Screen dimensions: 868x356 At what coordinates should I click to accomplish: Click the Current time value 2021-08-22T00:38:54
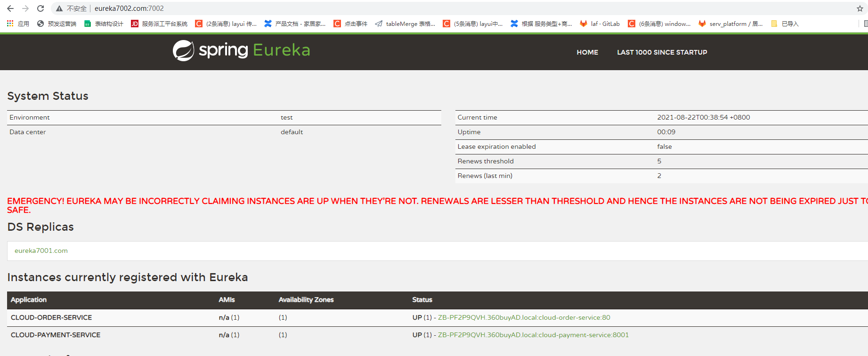coord(704,117)
